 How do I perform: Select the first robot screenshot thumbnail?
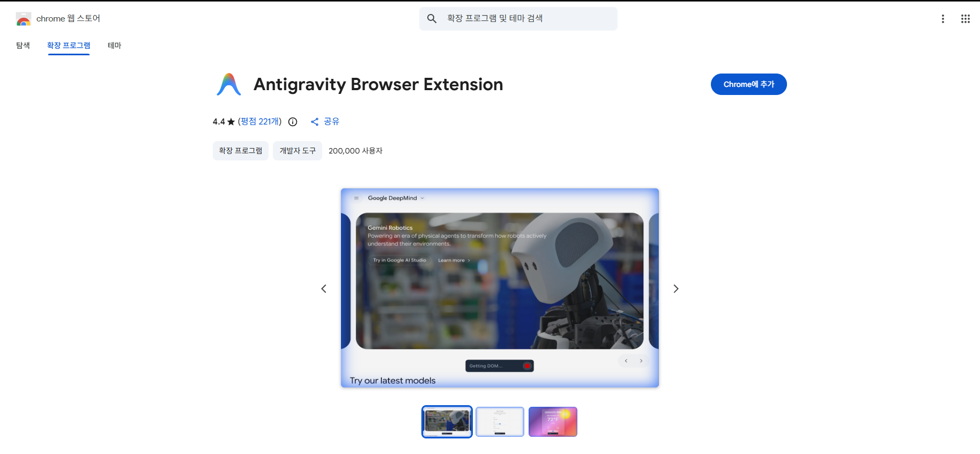tap(447, 422)
